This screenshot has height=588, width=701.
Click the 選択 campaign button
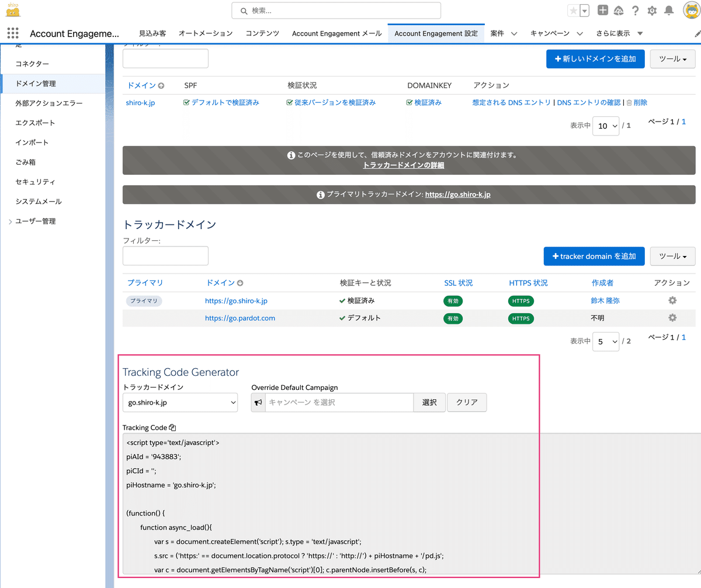[x=429, y=403]
